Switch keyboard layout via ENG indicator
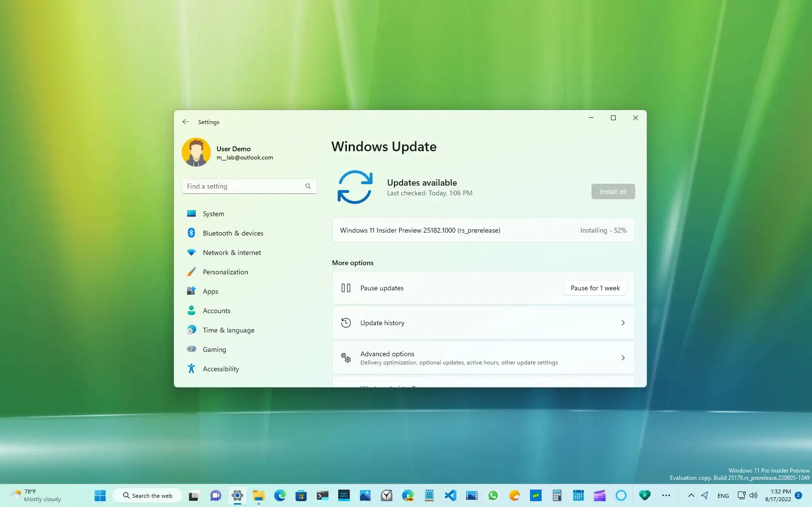 click(723, 495)
